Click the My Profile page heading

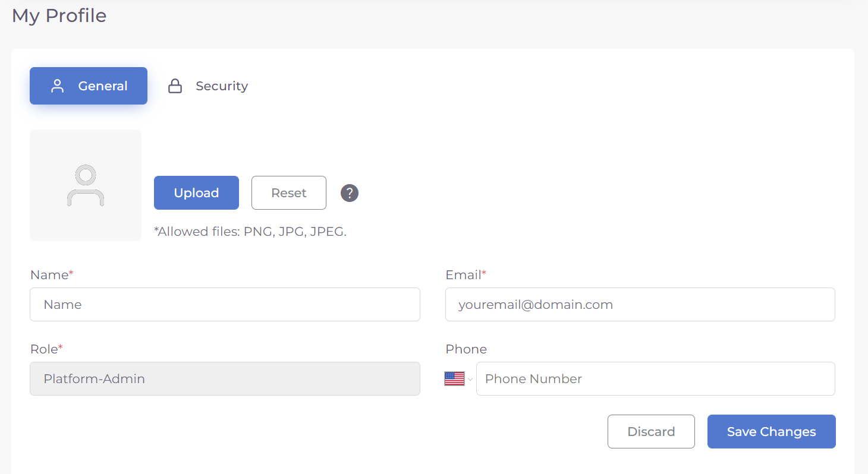click(59, 15)
